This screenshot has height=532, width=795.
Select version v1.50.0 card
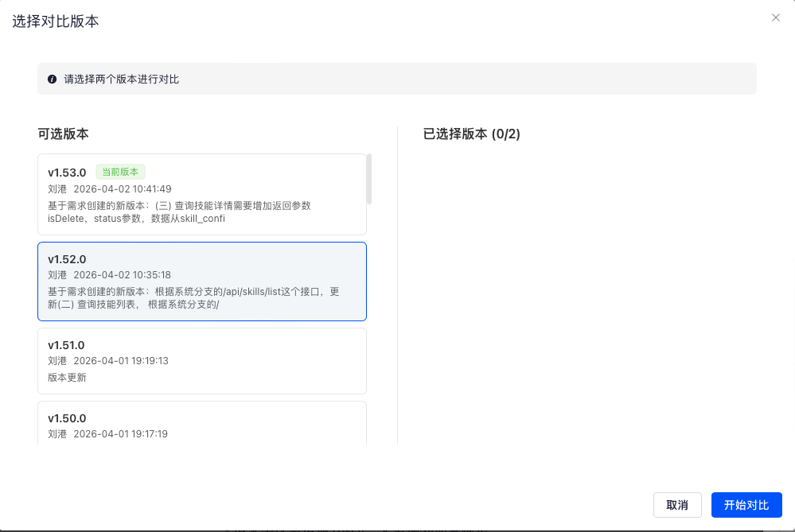[202, 423]
